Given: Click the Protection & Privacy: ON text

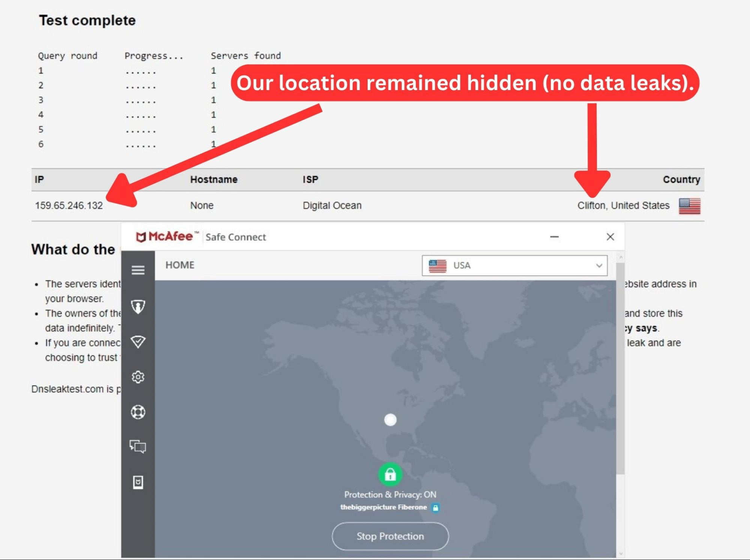Looking at the screenshot, I should [390, 494].
